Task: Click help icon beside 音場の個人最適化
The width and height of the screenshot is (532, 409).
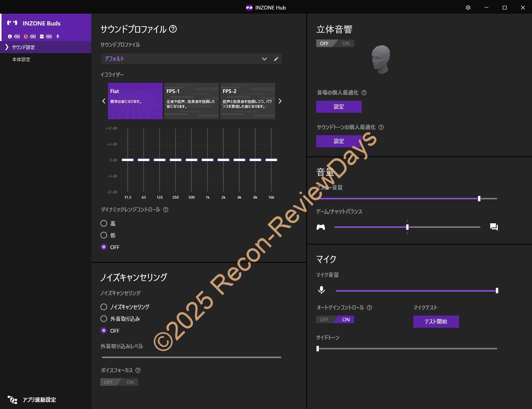Action: [364, 93]
